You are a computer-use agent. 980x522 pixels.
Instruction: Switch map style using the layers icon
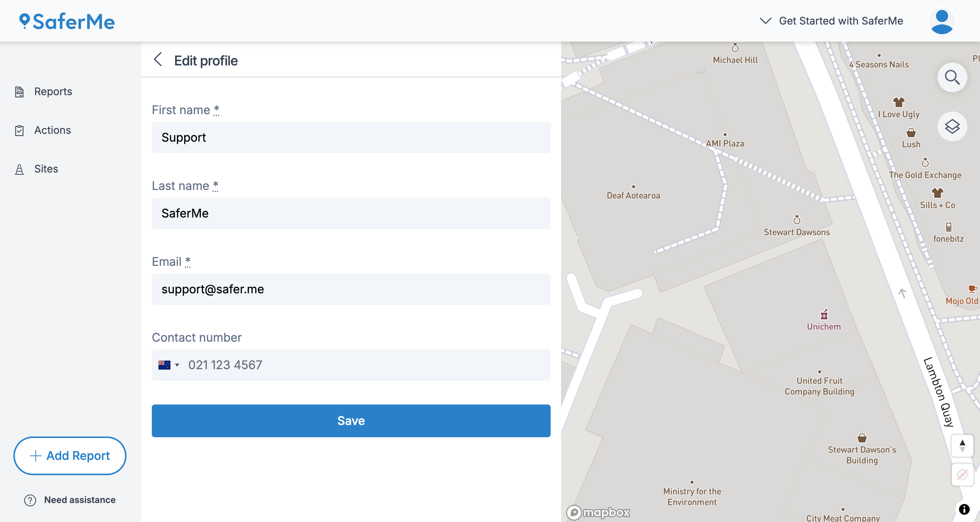pos(952,126)
